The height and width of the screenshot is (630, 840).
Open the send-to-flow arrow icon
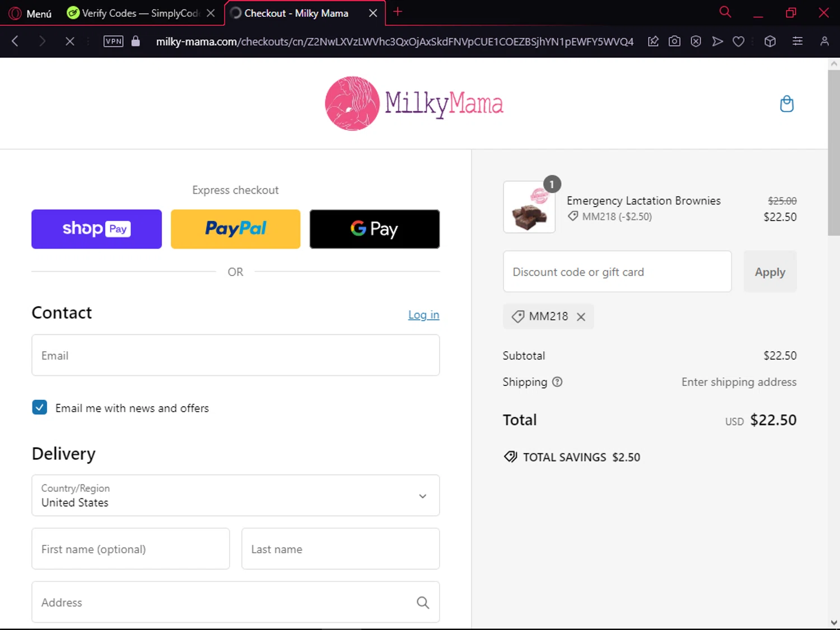point(717,41)
